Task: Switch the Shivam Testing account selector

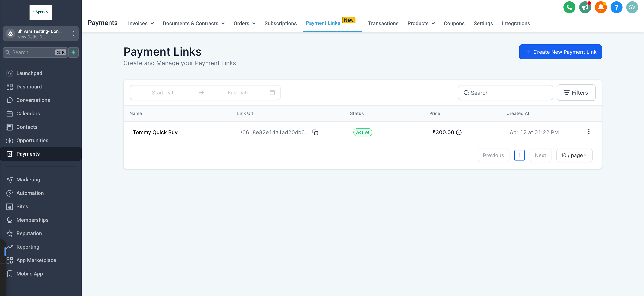Action: click(41, 34)
